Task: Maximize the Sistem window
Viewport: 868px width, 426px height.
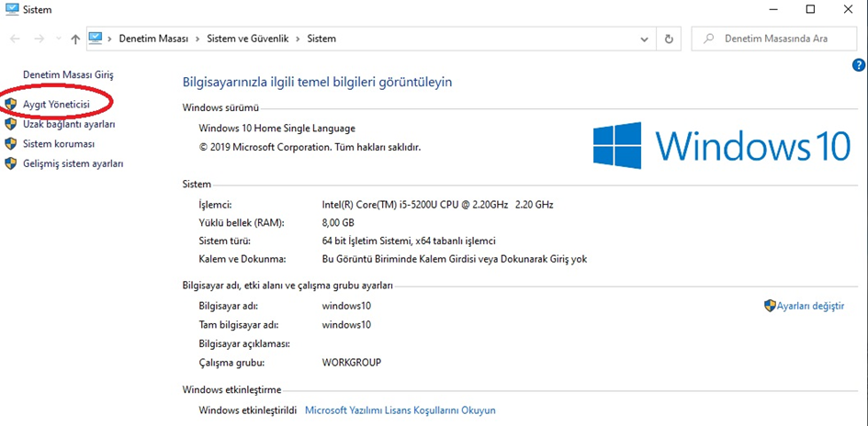Action: pos(810,9)
